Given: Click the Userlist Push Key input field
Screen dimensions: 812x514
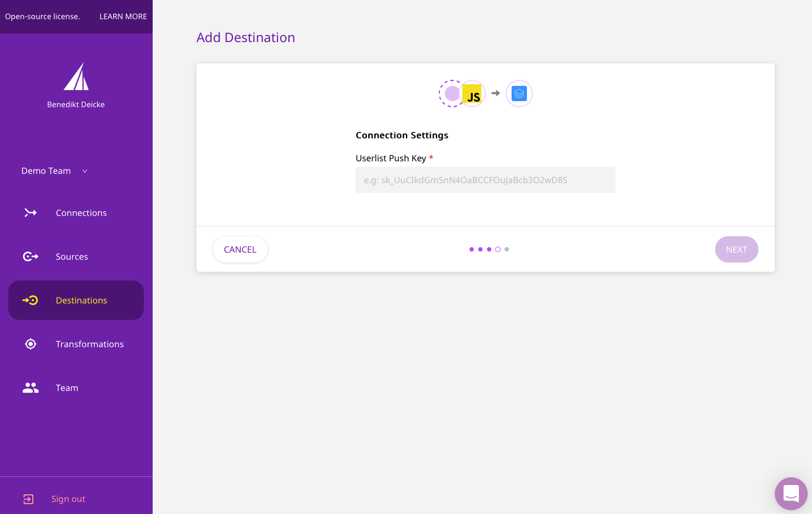Looking at the screenshot, I should point(485,179).
